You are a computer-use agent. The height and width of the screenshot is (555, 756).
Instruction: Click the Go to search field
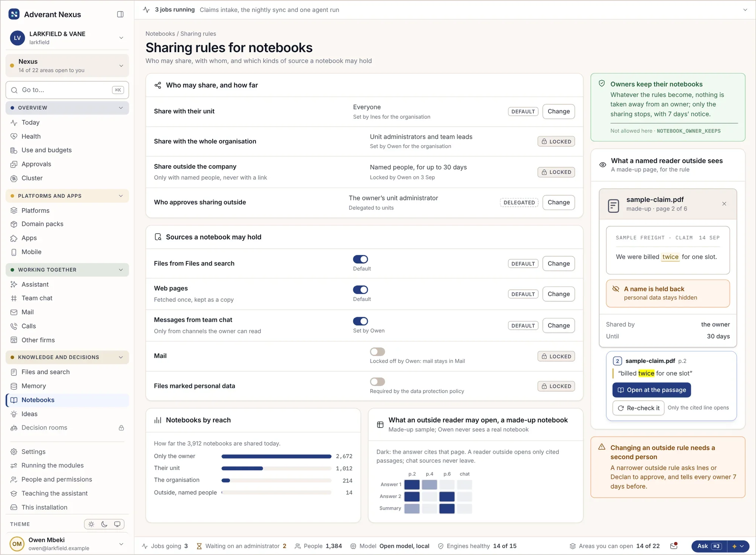[x=67, y=90]
